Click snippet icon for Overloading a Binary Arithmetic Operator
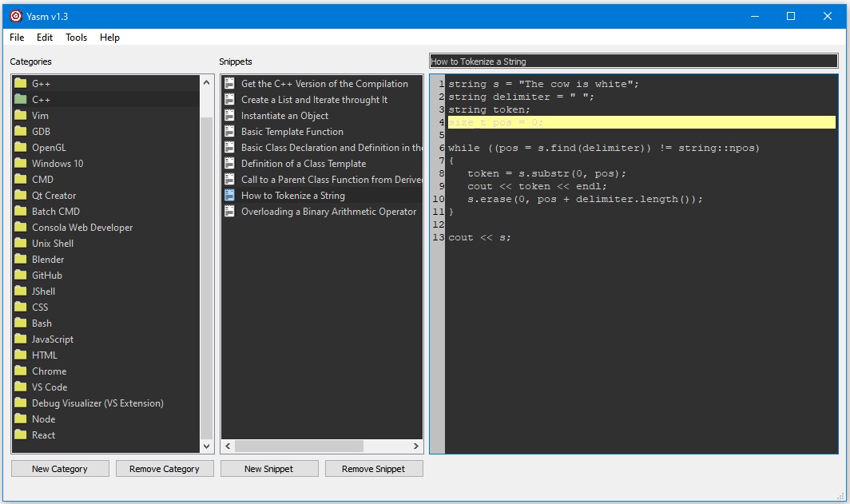The height and width of the screenshot is (504, 850). (230, 212)
